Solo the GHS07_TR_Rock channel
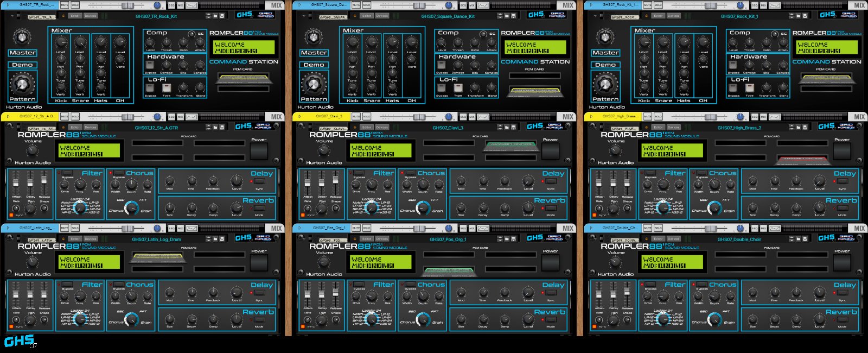Image resolution: width=868 pixels, height=353 pixels. (x=75, y=5)
